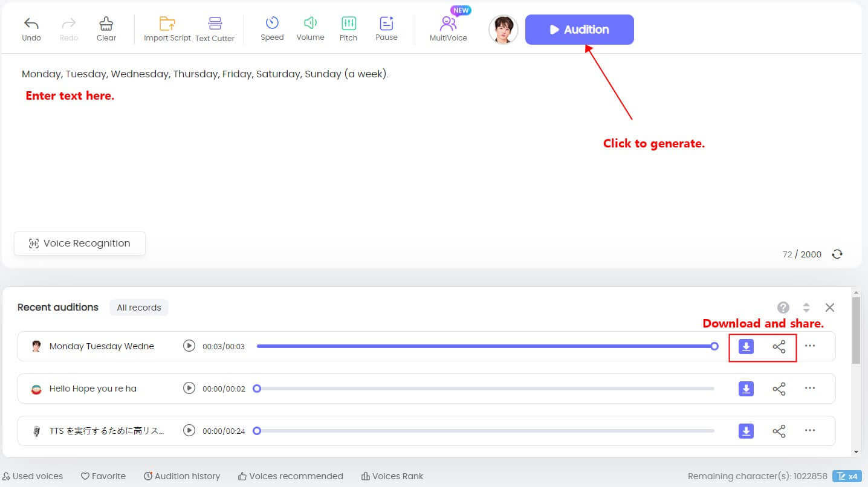Click the Audition button to generate
868x487 pixels.
580,30
